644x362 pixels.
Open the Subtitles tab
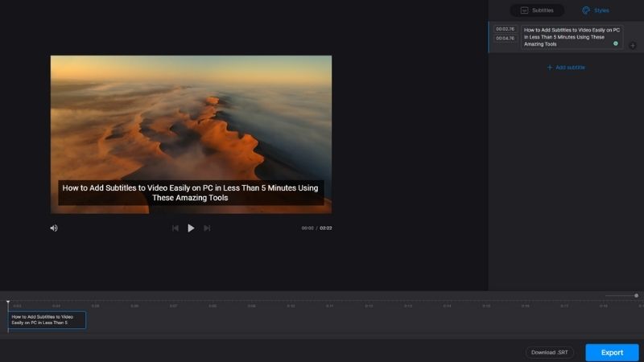pos(537,10)
